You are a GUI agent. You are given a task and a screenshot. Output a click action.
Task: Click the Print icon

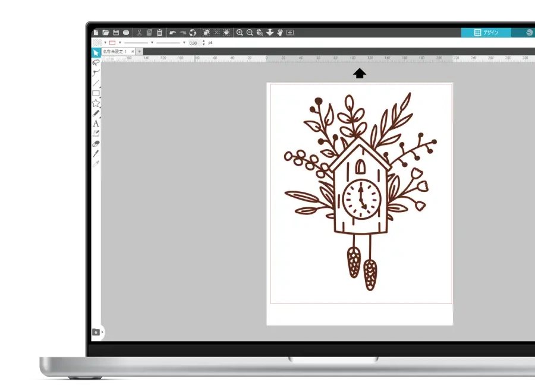point(126,33)
